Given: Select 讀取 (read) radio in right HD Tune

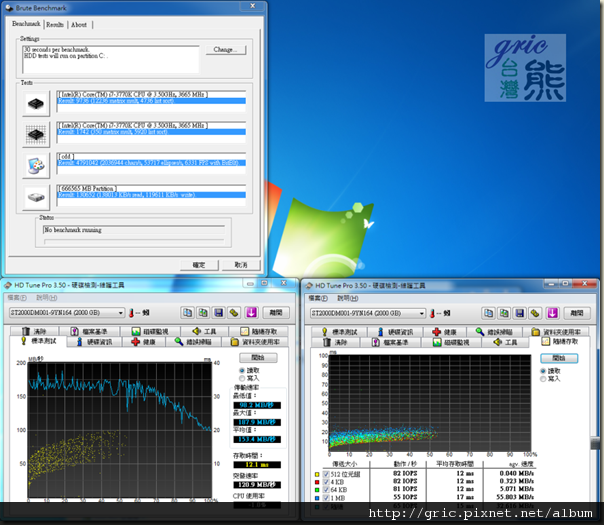Looking at the screenshot, I should coord(543,371).
